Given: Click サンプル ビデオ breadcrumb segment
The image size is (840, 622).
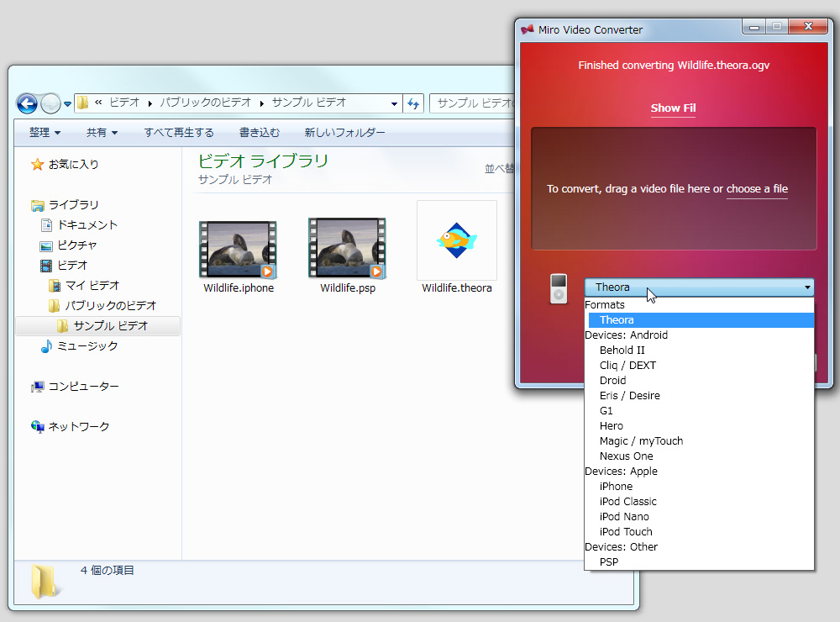Looking at the screenshot, I should 309,103.
